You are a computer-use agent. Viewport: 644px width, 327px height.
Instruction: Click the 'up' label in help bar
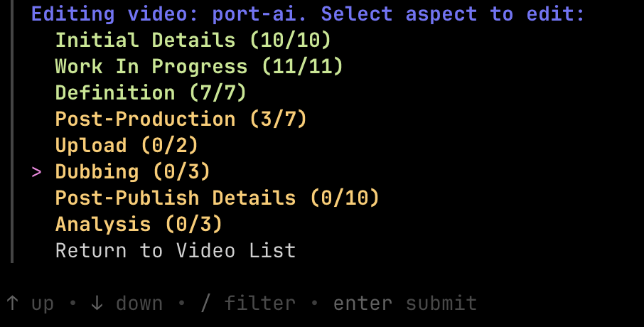tap(43, 304)
